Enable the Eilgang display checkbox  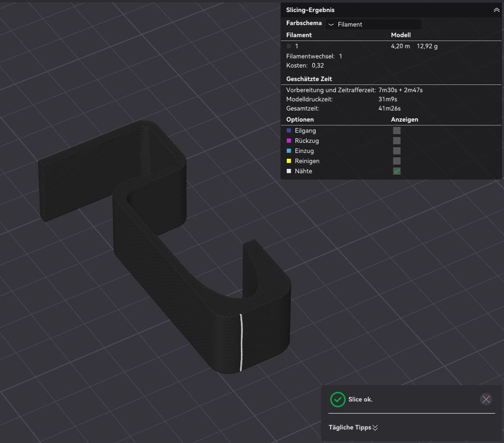click(397, 130)
